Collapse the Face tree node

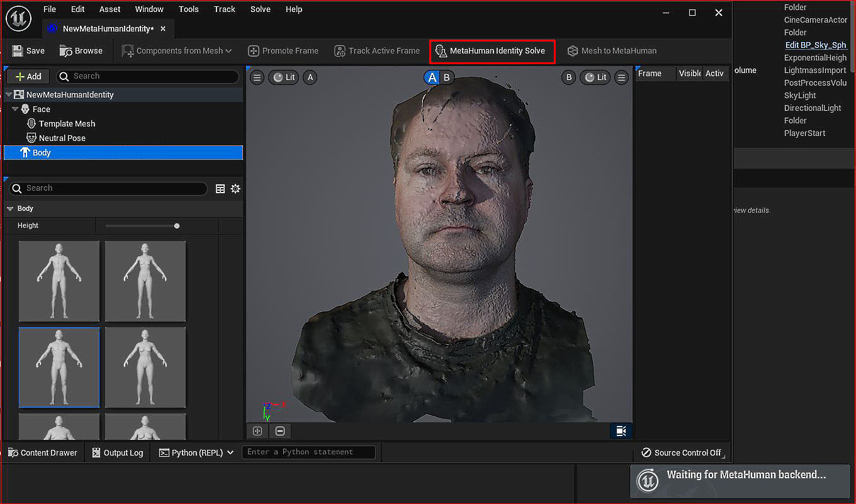pos(15,109)
